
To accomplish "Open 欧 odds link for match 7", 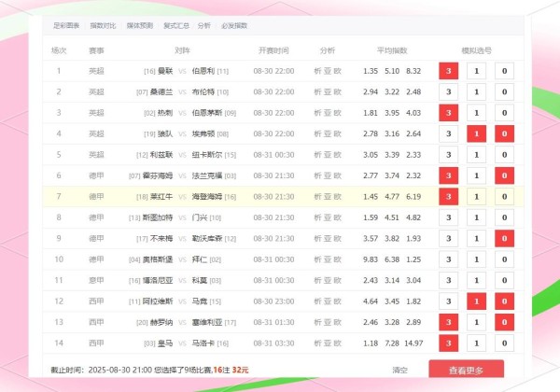I will pos(337,196).
